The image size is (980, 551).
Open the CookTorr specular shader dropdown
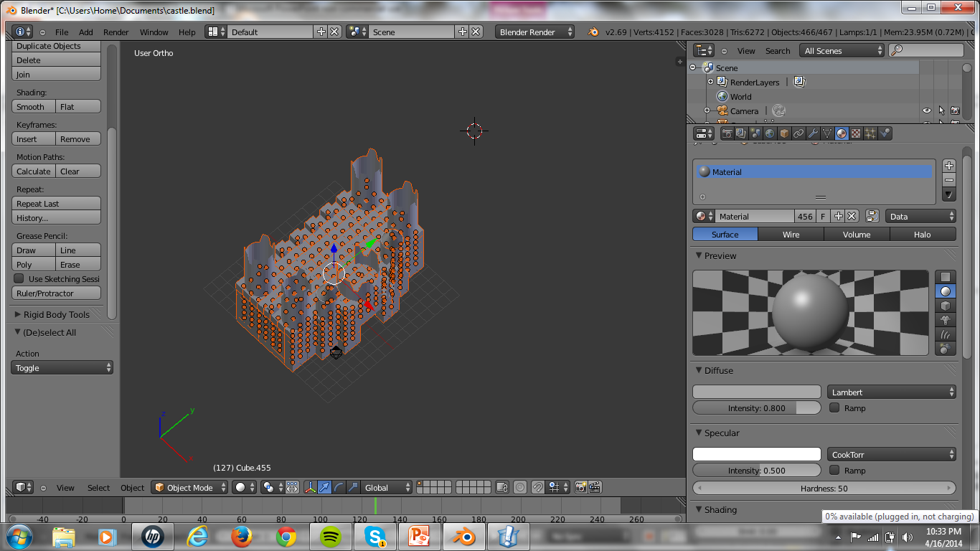coord(891,453)
